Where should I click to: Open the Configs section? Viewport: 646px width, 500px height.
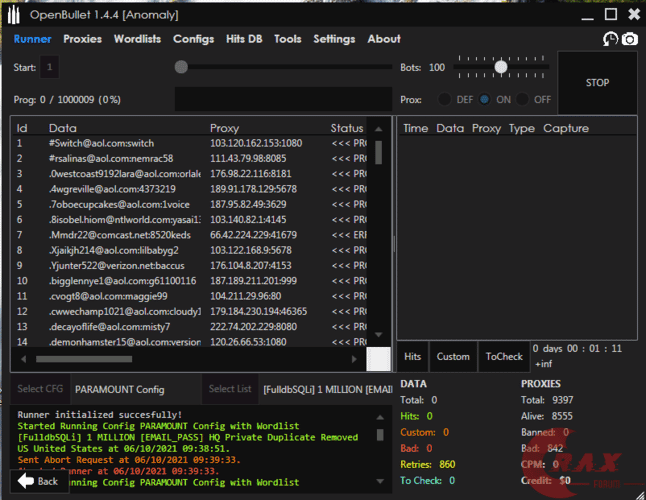pos(194,39)
